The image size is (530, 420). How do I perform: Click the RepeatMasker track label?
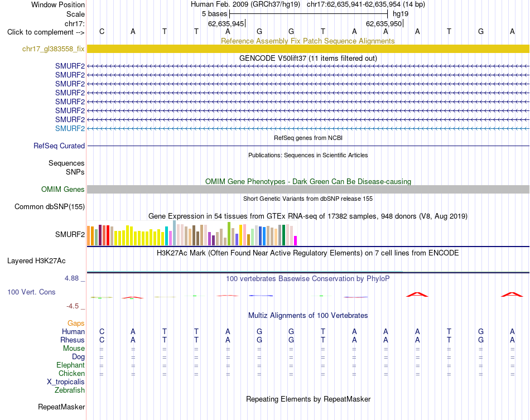point(61,407)
